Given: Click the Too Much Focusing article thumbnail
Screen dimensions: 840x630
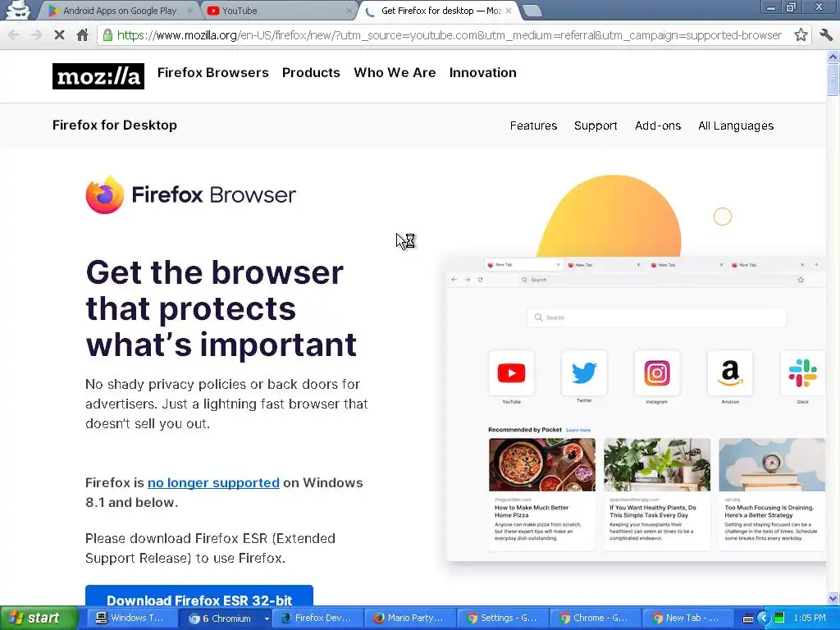Looking at the screenshot, I should point(771,464).
